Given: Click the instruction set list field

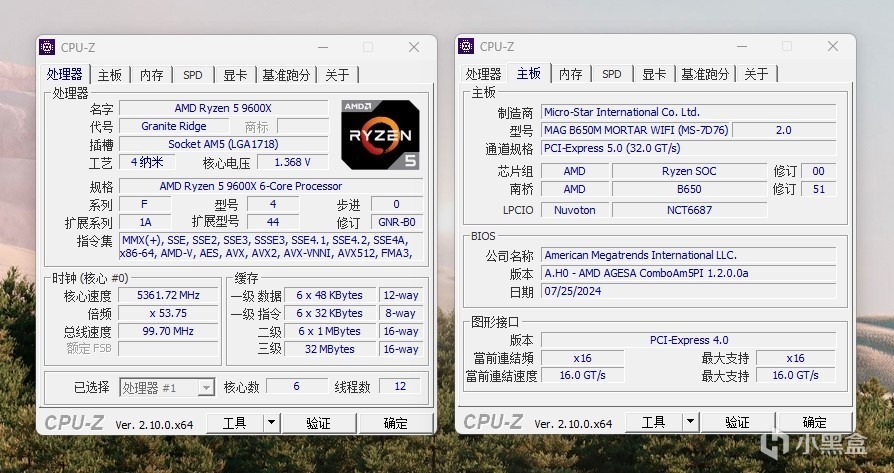Looking at the screenshot, I should 271,247.
